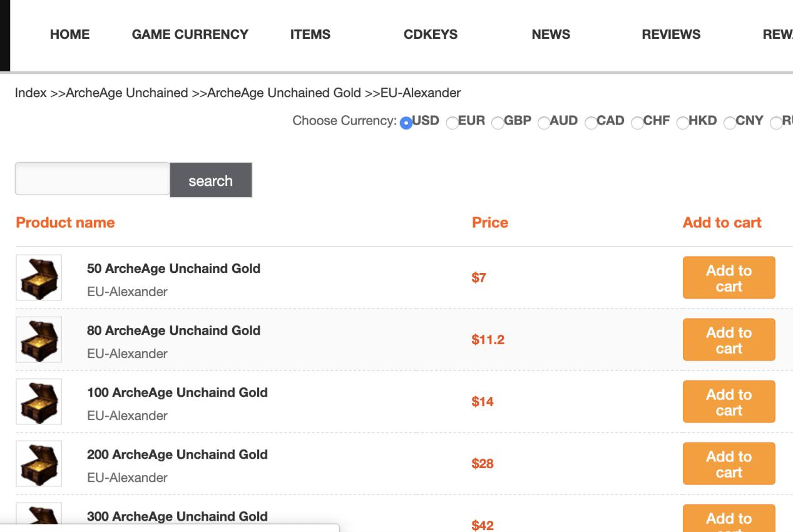Open the HOME menu item
Image resolution: width=793 pixels, height=532 pixels.
click(69, 35)
